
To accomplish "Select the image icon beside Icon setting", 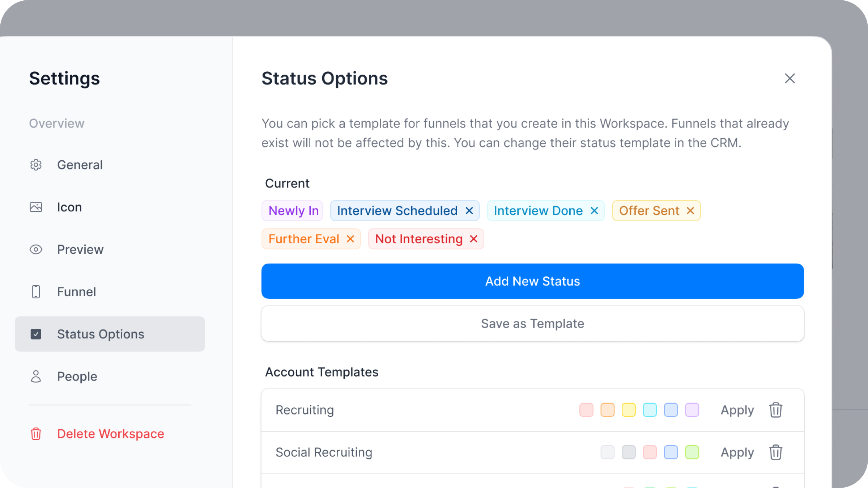I will [36, 207].
